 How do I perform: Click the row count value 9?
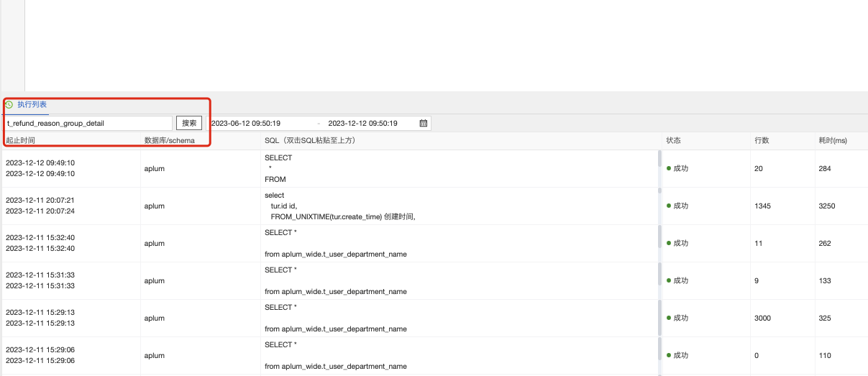pos(757,280)
